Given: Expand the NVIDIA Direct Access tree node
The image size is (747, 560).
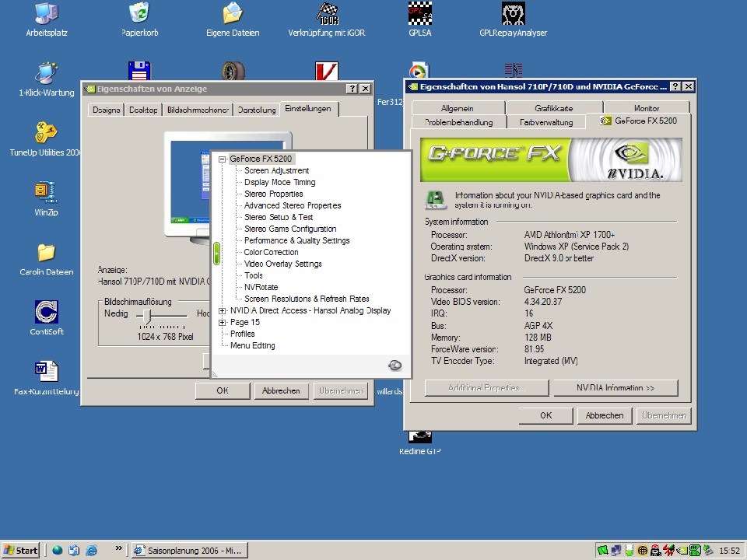Looking at the screenshot, I should (x=223, y=311).
